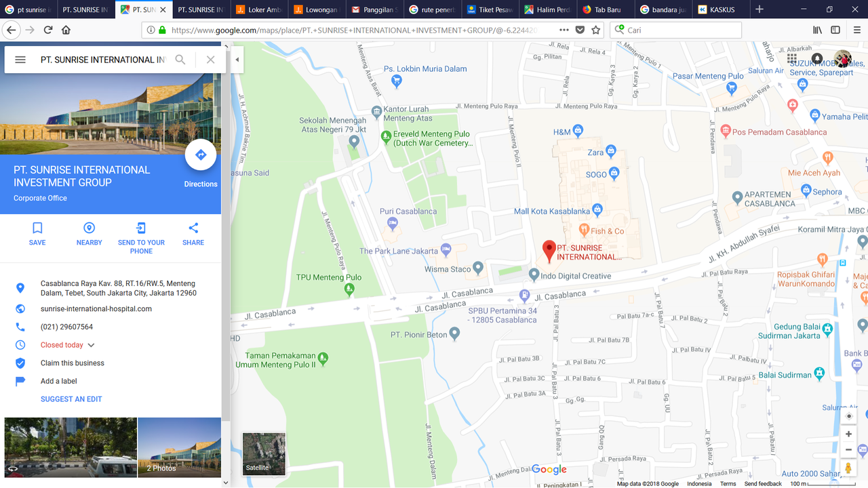Zoom in the map with plus
Screen dimensions: 868x488
[848, 434]
